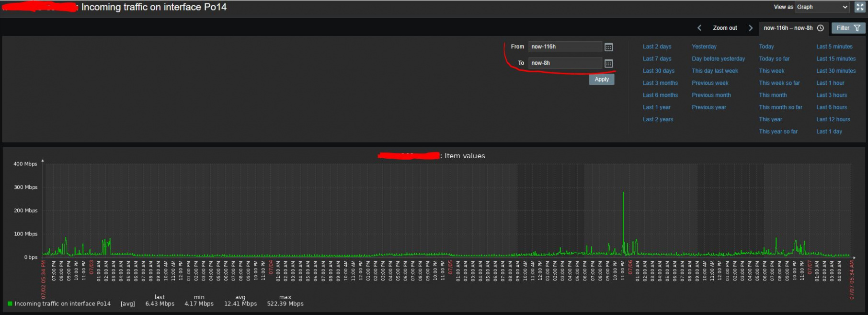Pick This week so far range
868x315 pixels.
coord(779,83)
